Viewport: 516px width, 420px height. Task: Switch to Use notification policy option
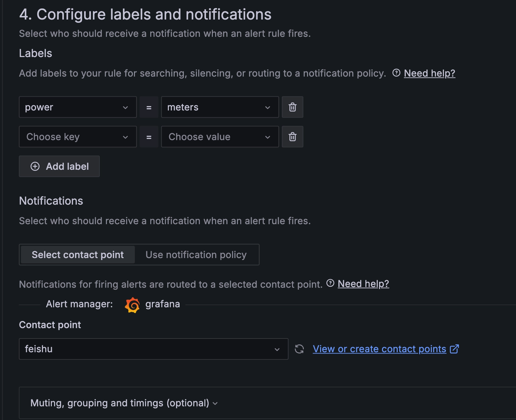click(x=196, y=255)
